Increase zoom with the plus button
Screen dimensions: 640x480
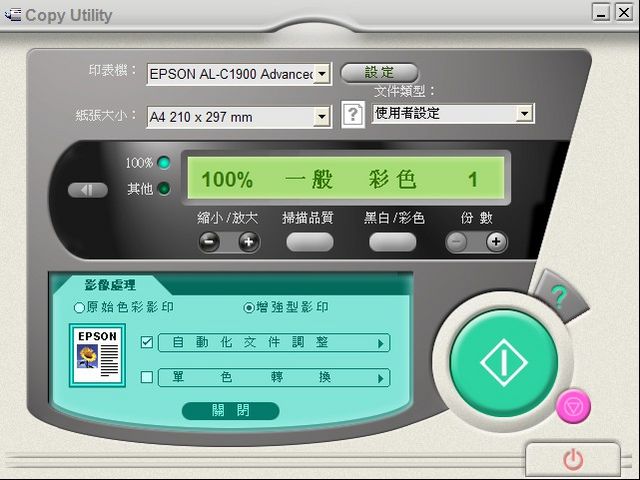coord(249,242)
